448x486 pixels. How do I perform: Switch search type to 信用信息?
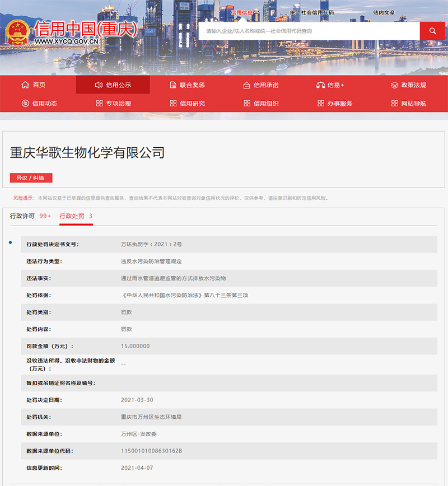242,12
